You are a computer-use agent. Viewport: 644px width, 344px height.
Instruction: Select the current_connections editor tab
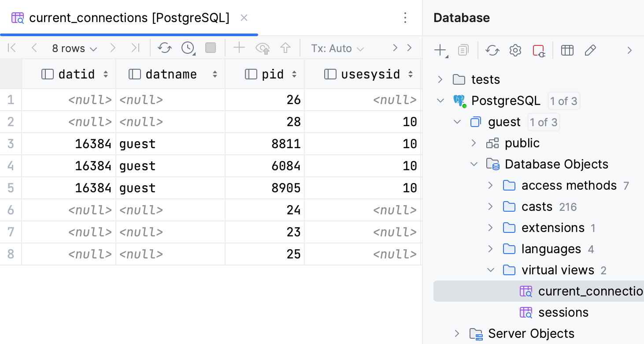129,18
